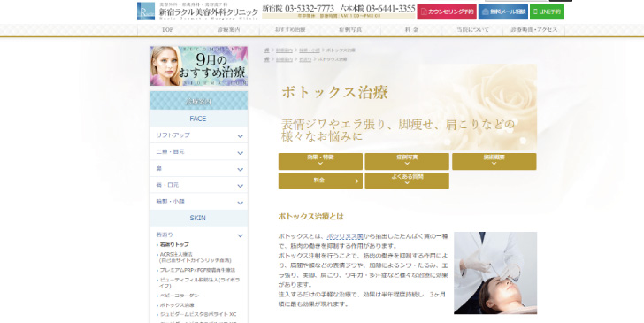
Task: Click the Racle clinic logo icon
Action: tap(146, 12)
